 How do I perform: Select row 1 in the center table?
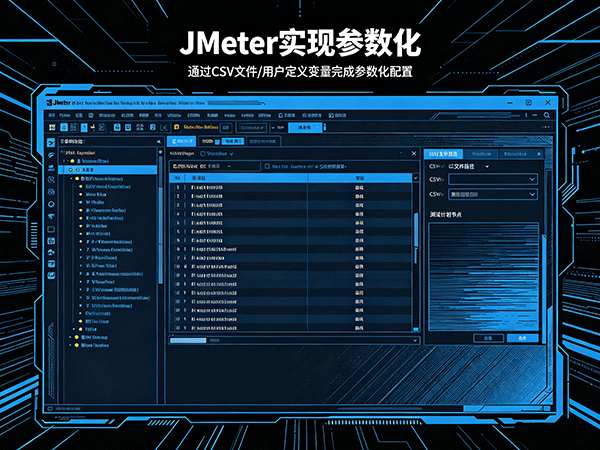tap(290, 187)
